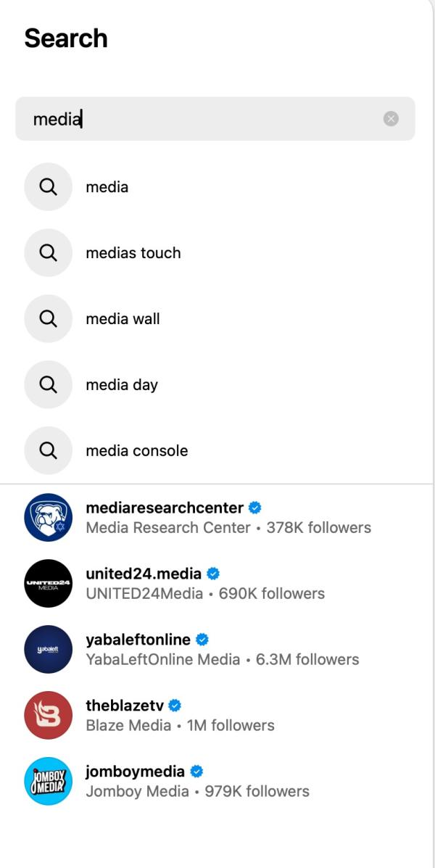Open the jomboymedia account username
The width and height of the screenshot is (435, 868).
click(135, 772)
